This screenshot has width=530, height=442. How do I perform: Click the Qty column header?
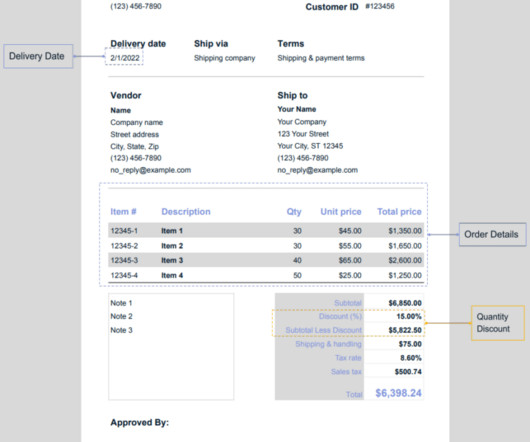pos(294,212)
